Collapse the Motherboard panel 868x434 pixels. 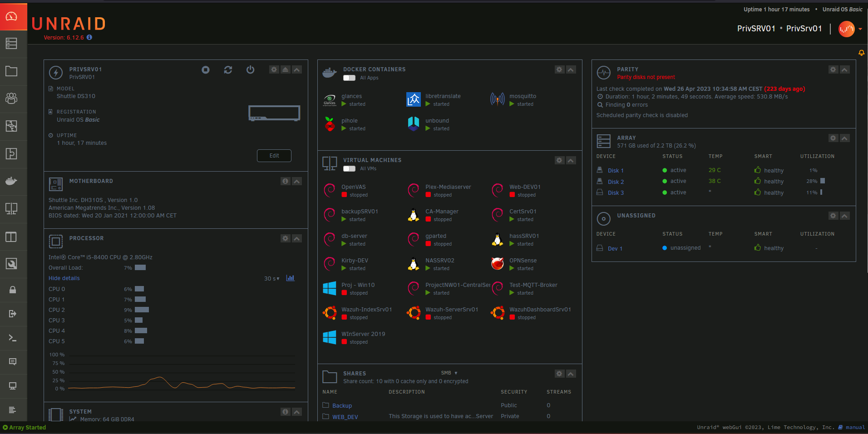click(297, 181)
